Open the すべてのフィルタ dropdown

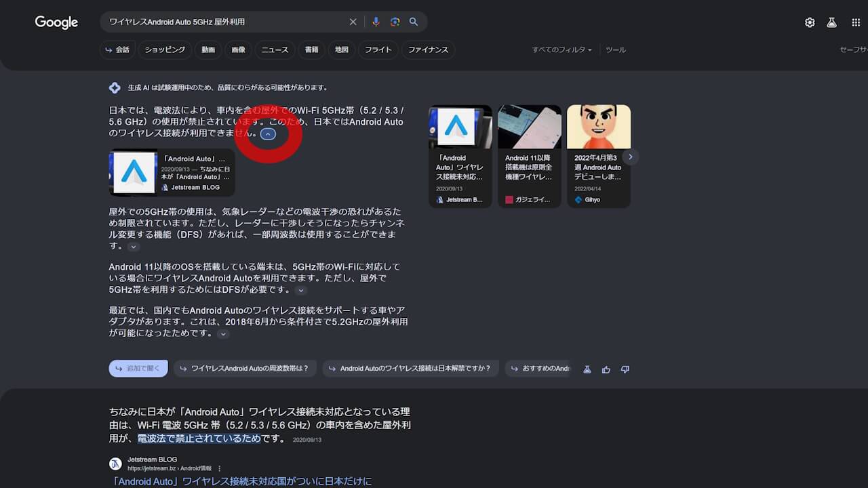pyautogui.click(x=561, y=49)
